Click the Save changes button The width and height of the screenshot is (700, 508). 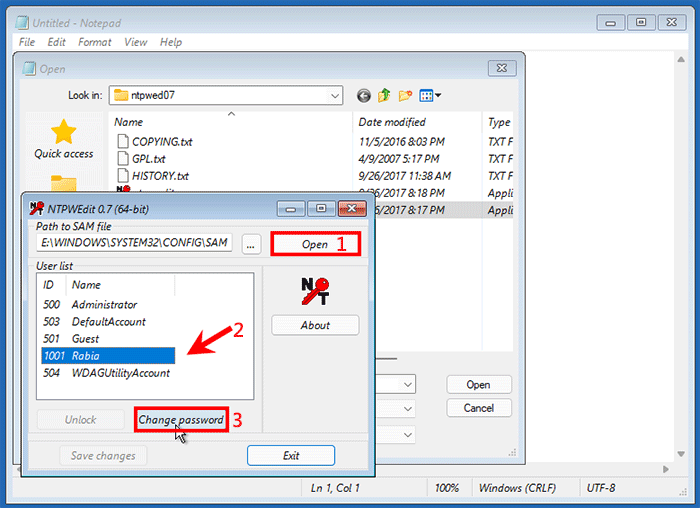pyautogui.click(x=103, y=455)
